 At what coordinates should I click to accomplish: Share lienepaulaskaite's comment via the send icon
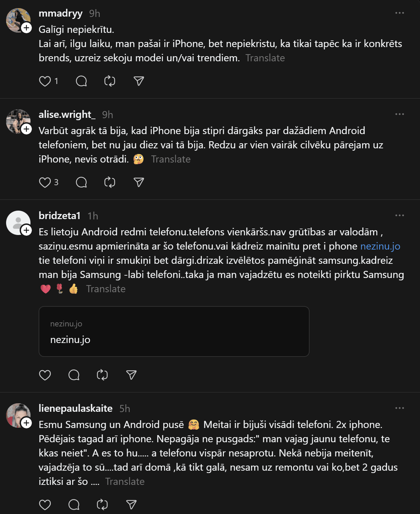coord(131,505)
